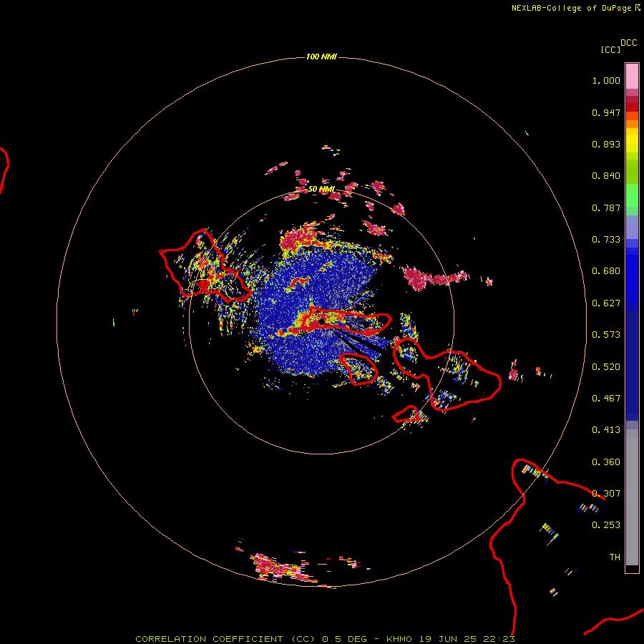This screenshot has height=644, width=644.
Task: Click the [CC] units label
Action: click(x=611, y=50)
